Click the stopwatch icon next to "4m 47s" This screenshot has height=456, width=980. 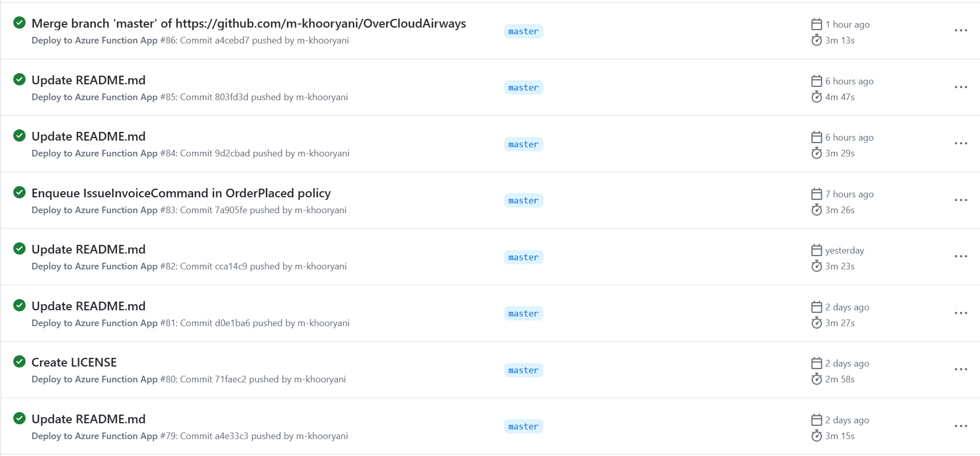click(817, 97)
